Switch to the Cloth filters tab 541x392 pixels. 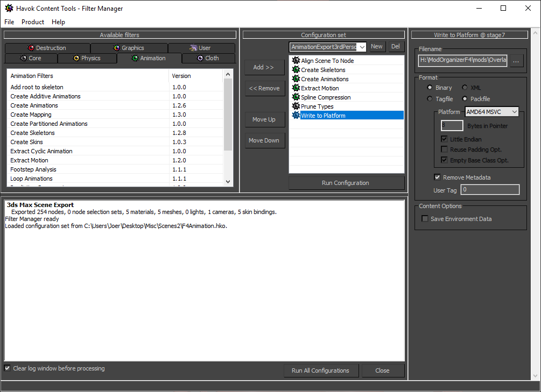(x=208, y=58)
